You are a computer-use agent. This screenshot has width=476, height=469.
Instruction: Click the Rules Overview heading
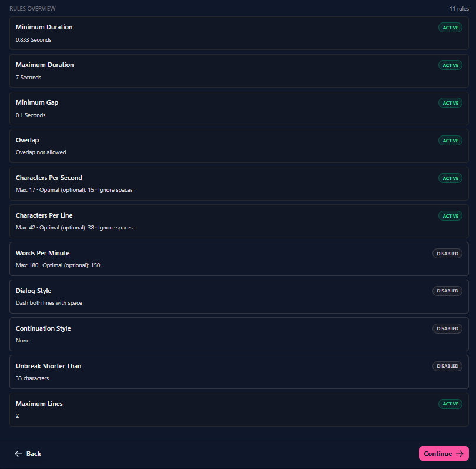[x=33, y=9]
